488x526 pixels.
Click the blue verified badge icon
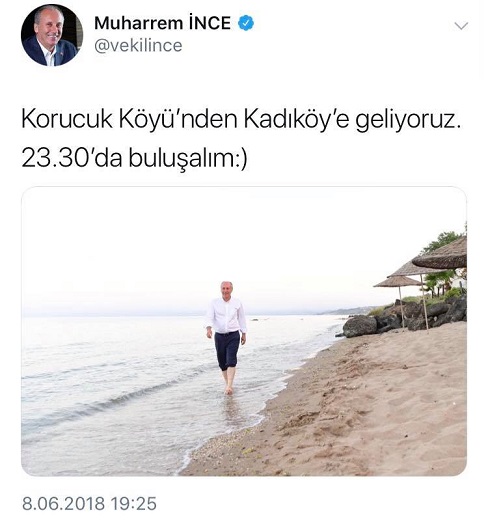(246, 23)
